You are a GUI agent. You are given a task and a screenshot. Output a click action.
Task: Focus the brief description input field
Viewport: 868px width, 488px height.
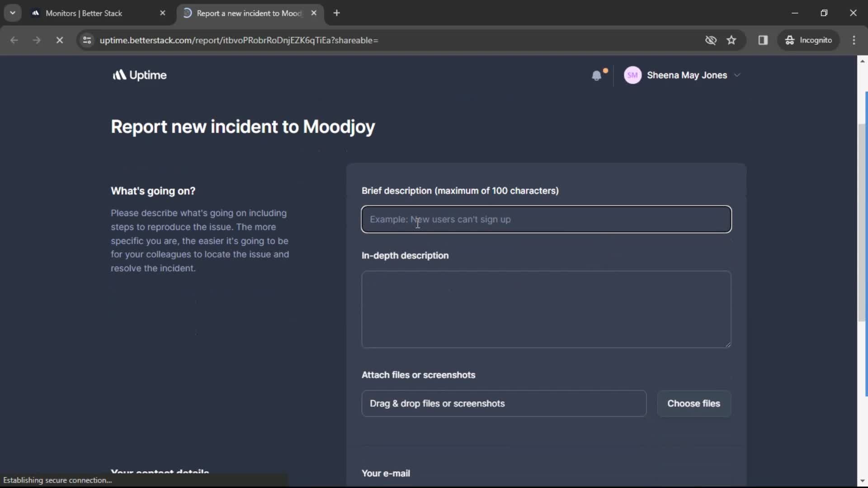pyautogui.click(x=546, y=219)
